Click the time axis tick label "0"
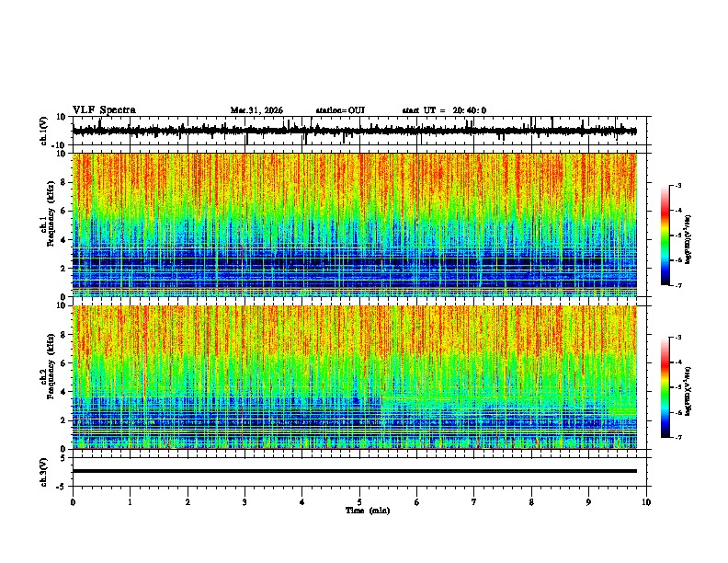Viewport: 728px width, 563px height. (73, 502)
